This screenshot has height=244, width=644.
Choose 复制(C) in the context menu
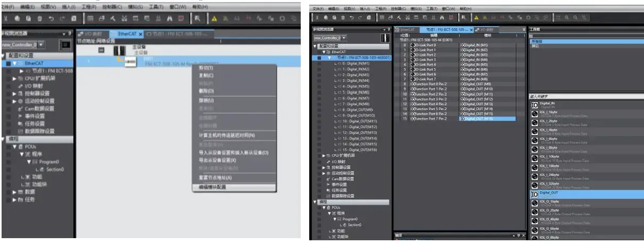(x=206, y=75)
